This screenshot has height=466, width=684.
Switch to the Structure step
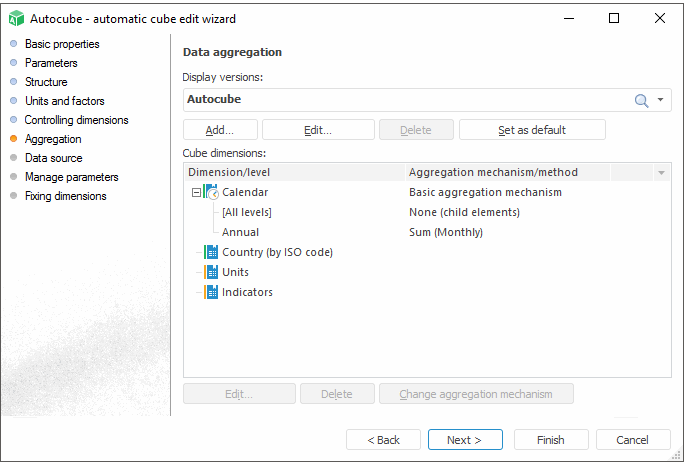pos(46,82)
